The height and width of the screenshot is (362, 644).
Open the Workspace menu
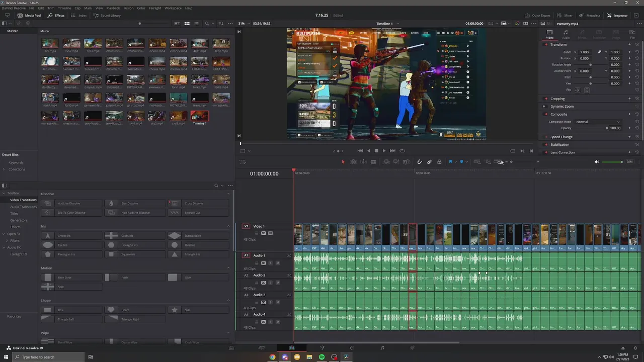tap(173, 8)
